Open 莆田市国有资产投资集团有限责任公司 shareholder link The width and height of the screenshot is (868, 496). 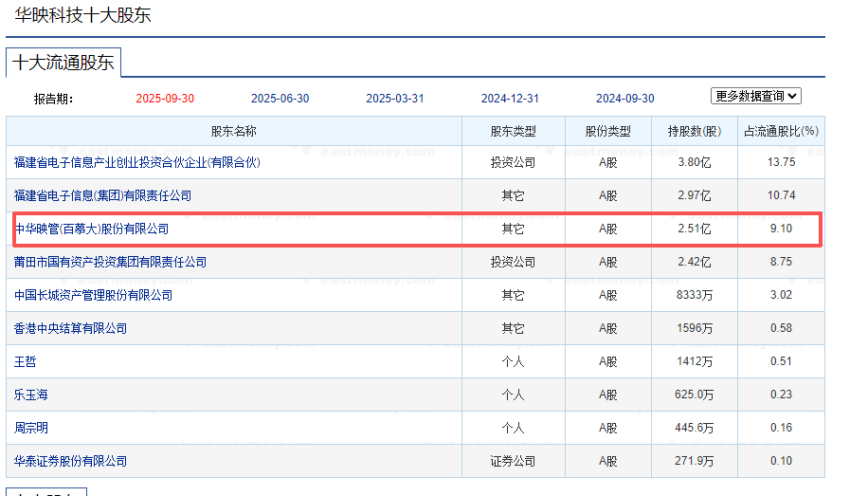click(x=110, y=262)
